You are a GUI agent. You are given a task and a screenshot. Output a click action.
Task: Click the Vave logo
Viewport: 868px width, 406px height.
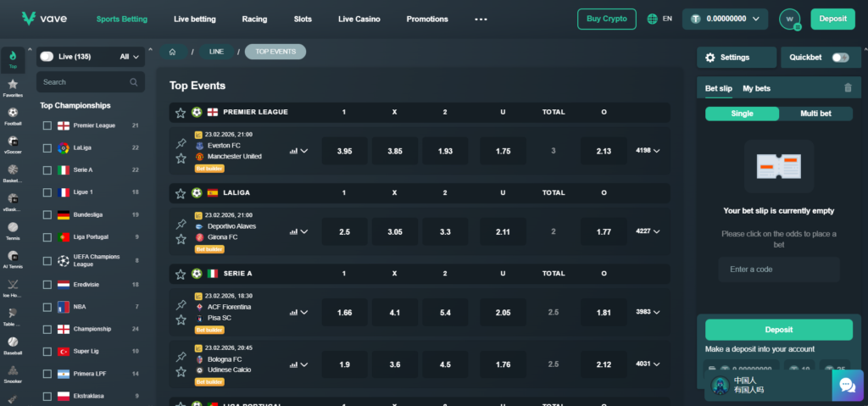(x=44, y=19)
